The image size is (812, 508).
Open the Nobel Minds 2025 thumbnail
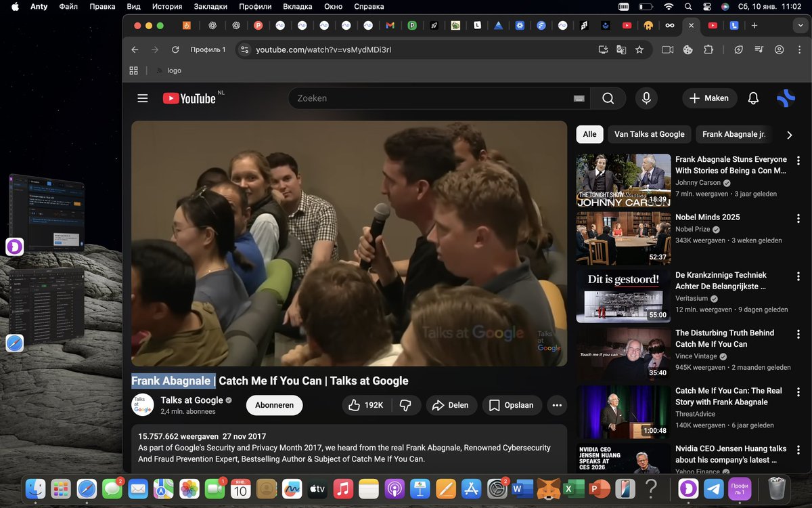coord(623,238)
